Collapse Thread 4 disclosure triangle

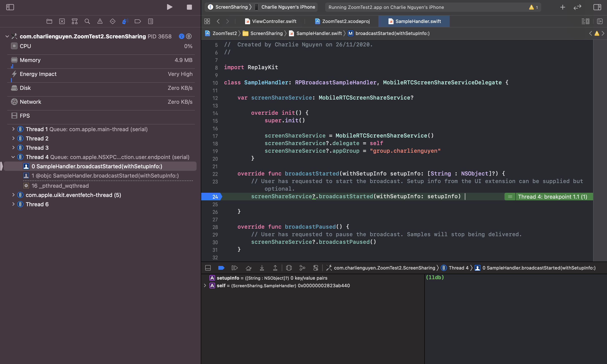click(13, 157)
